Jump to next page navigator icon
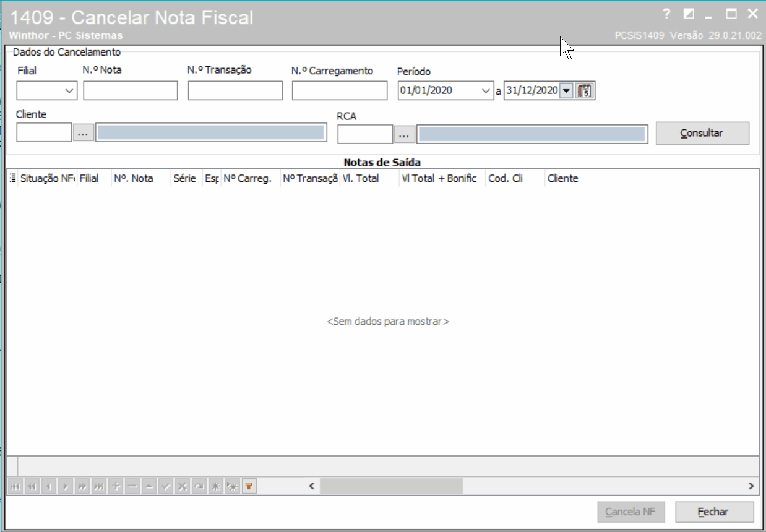 click(82, 487)
